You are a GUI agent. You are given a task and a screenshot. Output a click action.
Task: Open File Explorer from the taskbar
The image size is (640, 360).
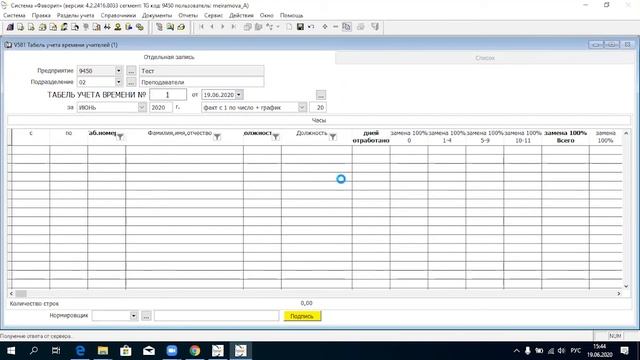[x=103, y=351]
